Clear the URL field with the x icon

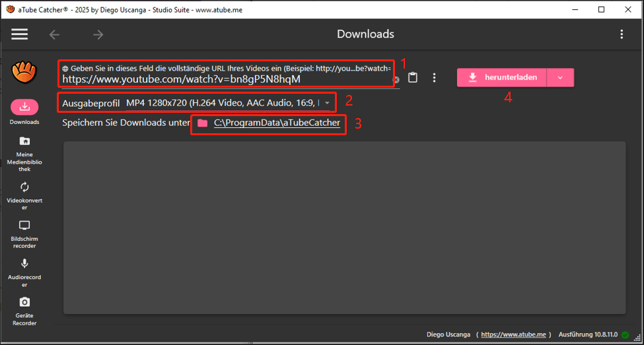[x=396, y=80]
